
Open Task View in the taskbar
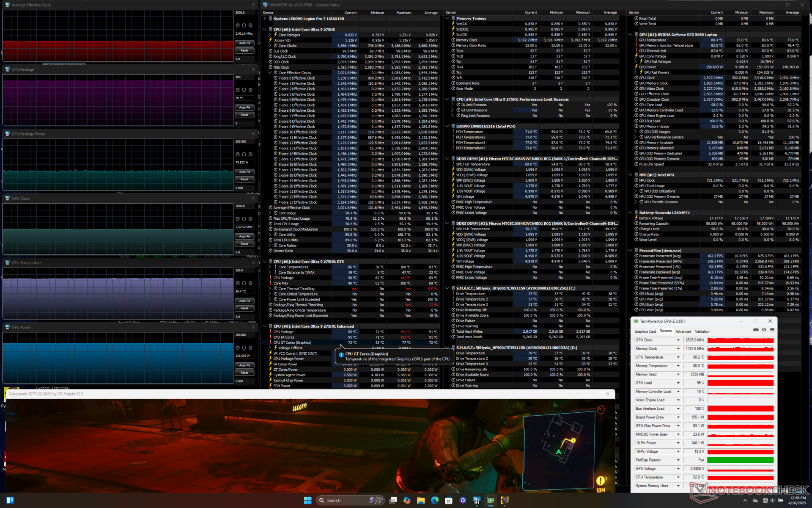tap(393, 500)
